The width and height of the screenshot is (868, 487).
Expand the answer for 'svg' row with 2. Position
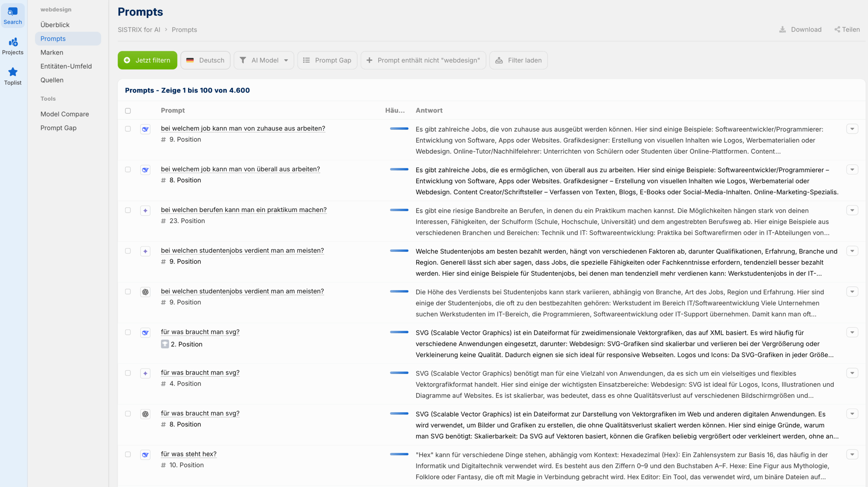[x=852, y=332]
